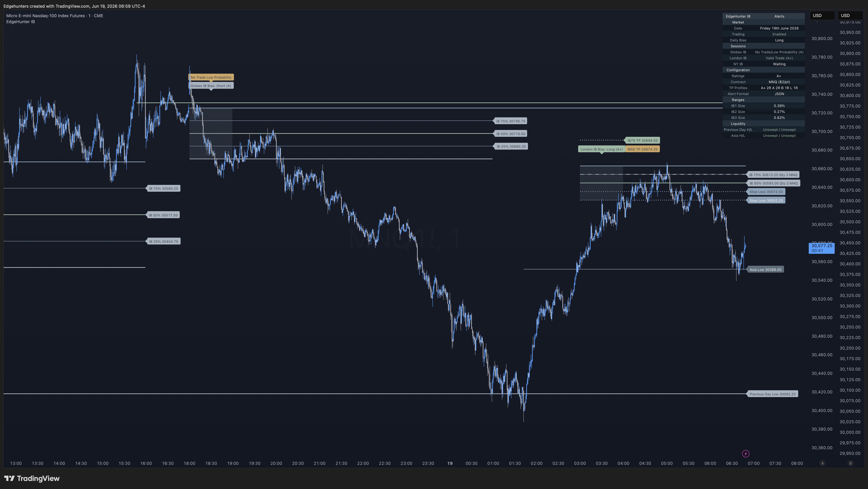Click the current price label 30,577.25
This screenshot has height=489, width=868.
(x=822, y=248)
